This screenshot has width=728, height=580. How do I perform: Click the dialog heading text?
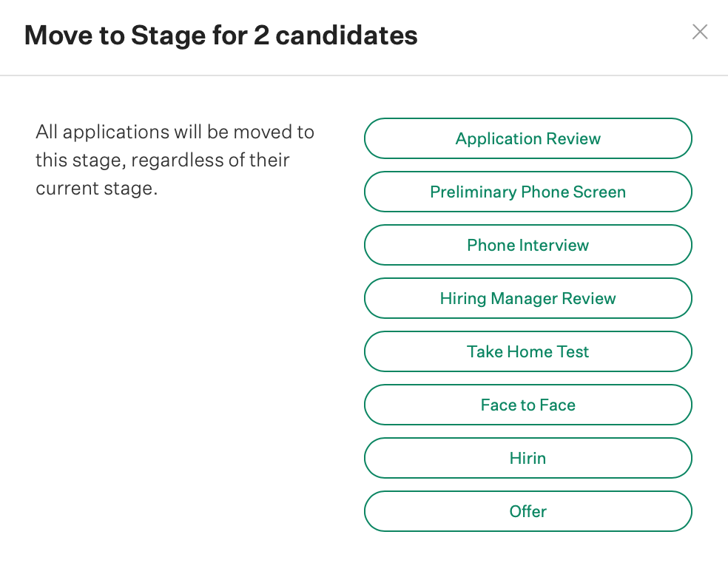pos(220,35)
